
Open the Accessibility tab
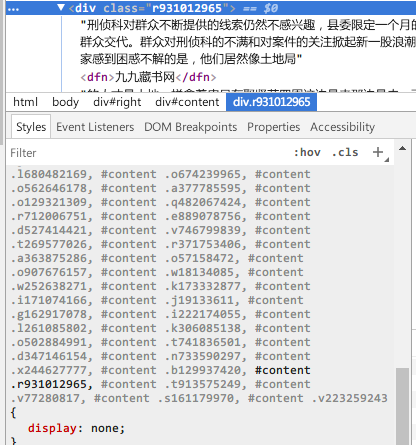coord(343,127)
